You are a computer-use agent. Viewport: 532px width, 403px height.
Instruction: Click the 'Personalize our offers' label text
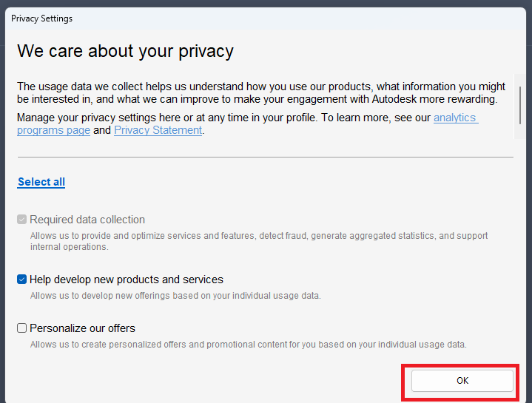(x=82, y=328)
